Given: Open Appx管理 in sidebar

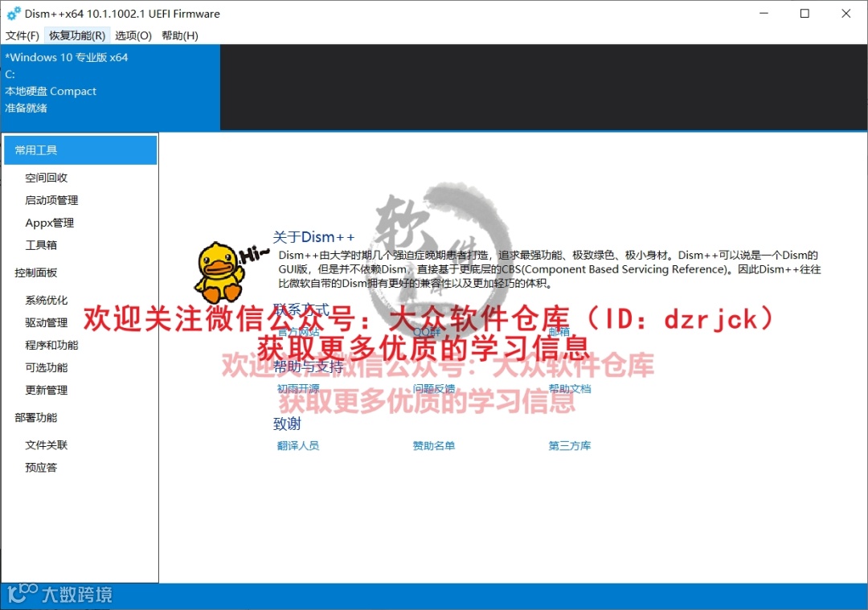Looking at the screenshot, I should click(x=49, y=223).
